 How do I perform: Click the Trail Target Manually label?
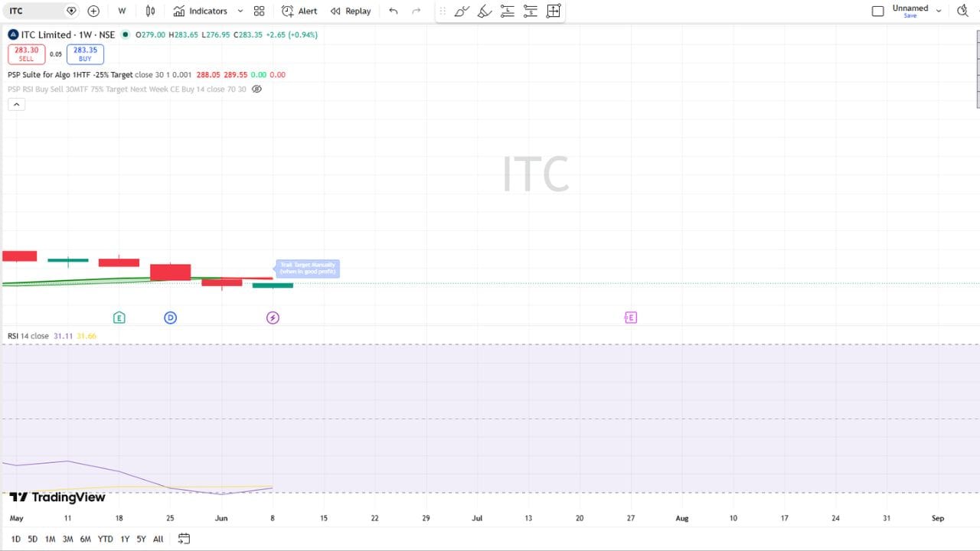[x=308, y=269]
